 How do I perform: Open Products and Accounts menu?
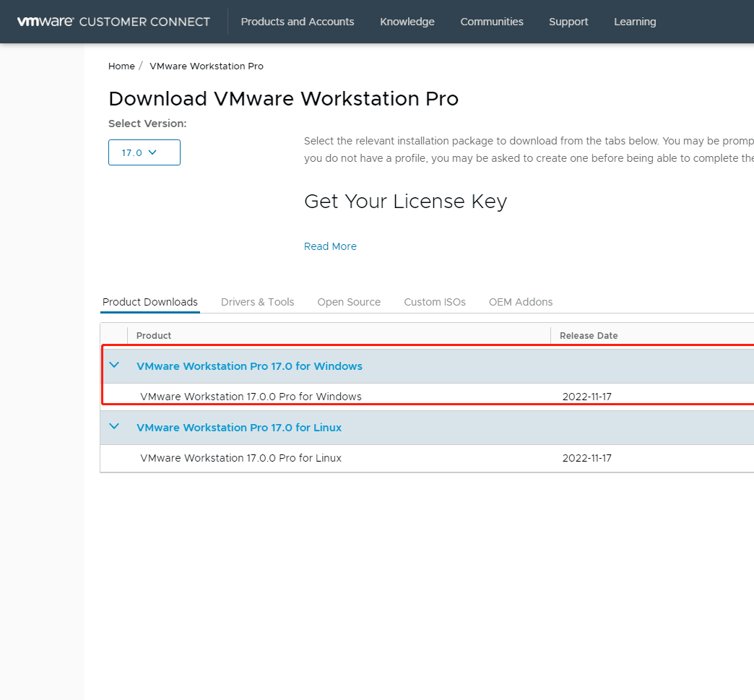(x=297, y=22)
